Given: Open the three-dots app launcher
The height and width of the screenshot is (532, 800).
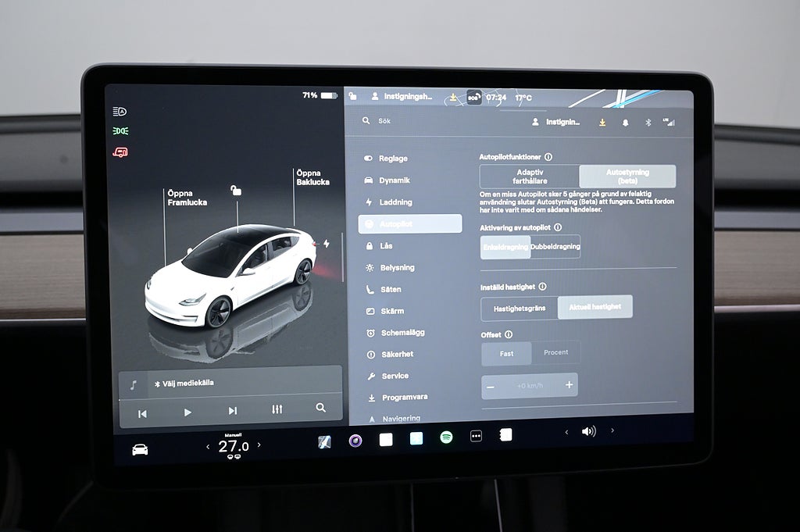Looking at the screenshot, I should point(476,436).
